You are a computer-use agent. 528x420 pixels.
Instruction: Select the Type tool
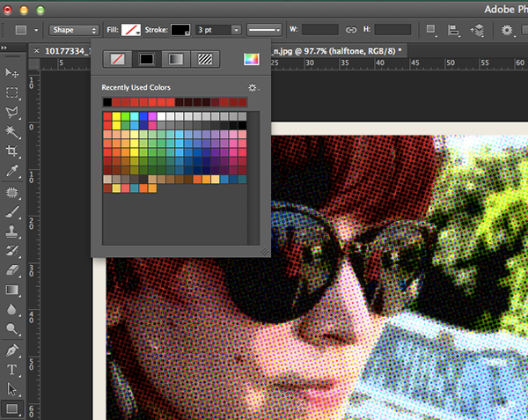tap(12, 369)
